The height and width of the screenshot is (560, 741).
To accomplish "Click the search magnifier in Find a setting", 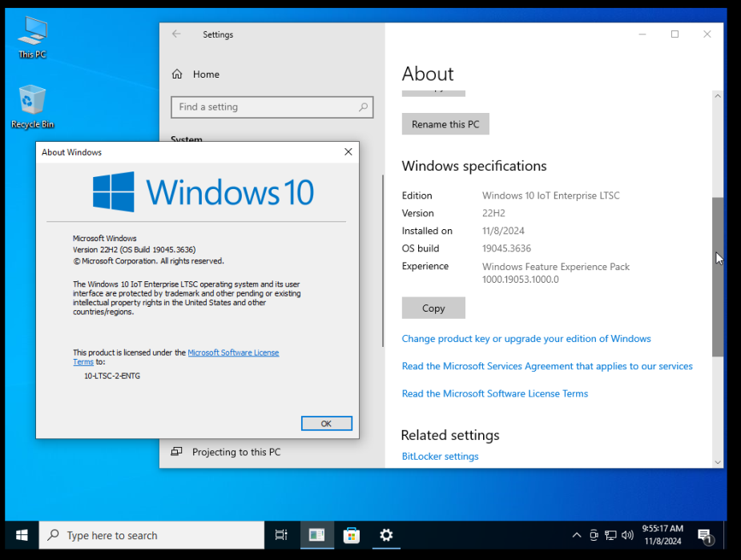I will (x=363, y=107).
